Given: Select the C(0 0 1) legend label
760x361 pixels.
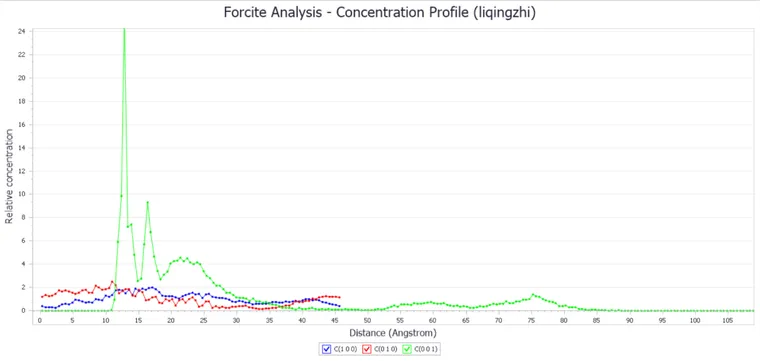Looking at the screenshot, I should coord(427,348).
